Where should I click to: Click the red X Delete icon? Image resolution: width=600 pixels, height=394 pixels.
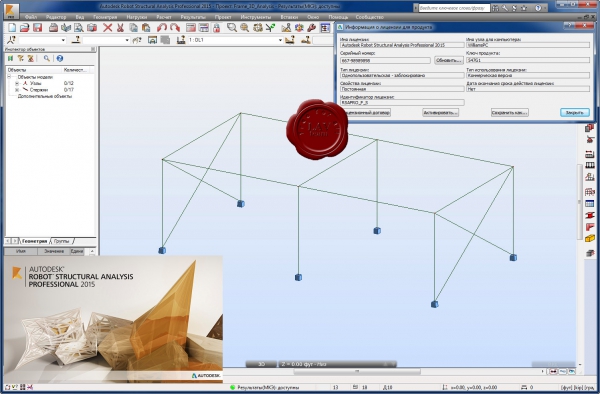coord(108,28)
